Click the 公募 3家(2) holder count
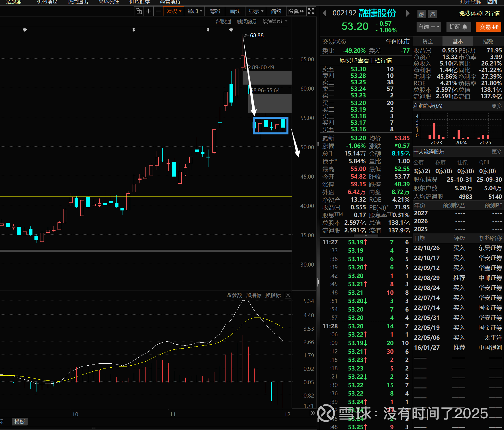Viewport: 504px width, 430px height. (422, 171)
